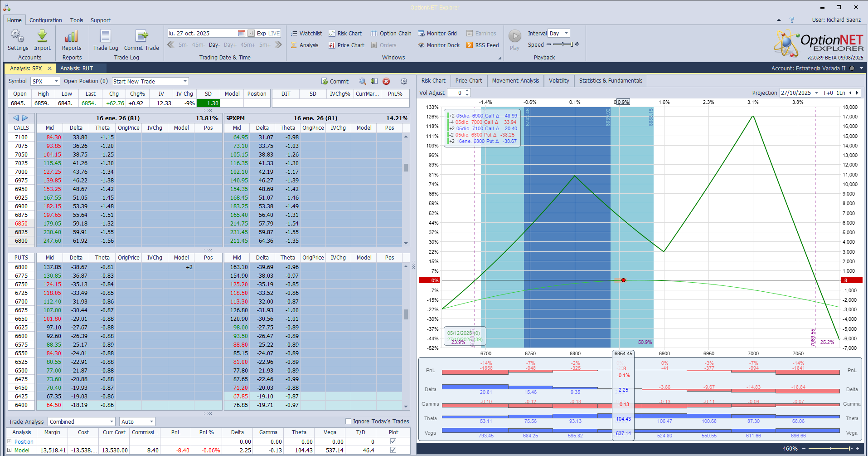Screen dimensions: 868x456
Task: Click the account status circle icon
Action: pos(852,69)
